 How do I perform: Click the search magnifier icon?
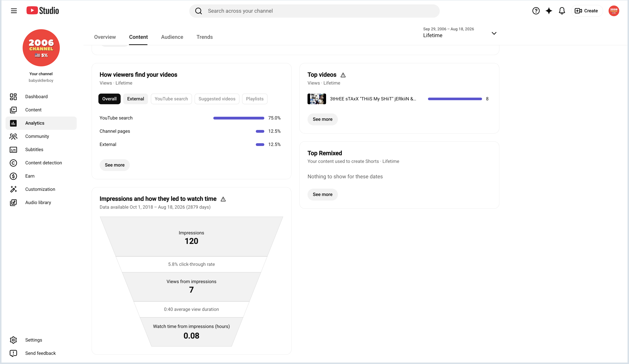[x=198, y=11]
